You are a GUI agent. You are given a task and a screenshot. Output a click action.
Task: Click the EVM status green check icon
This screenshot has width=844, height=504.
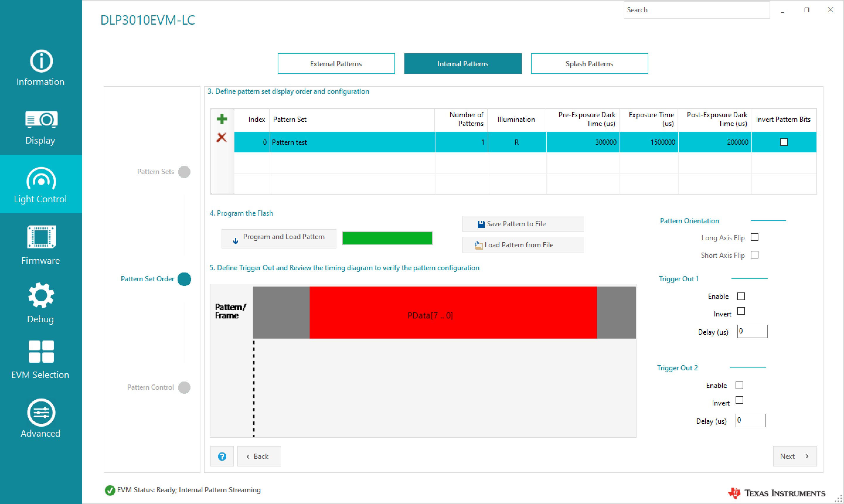click(110, 490)
